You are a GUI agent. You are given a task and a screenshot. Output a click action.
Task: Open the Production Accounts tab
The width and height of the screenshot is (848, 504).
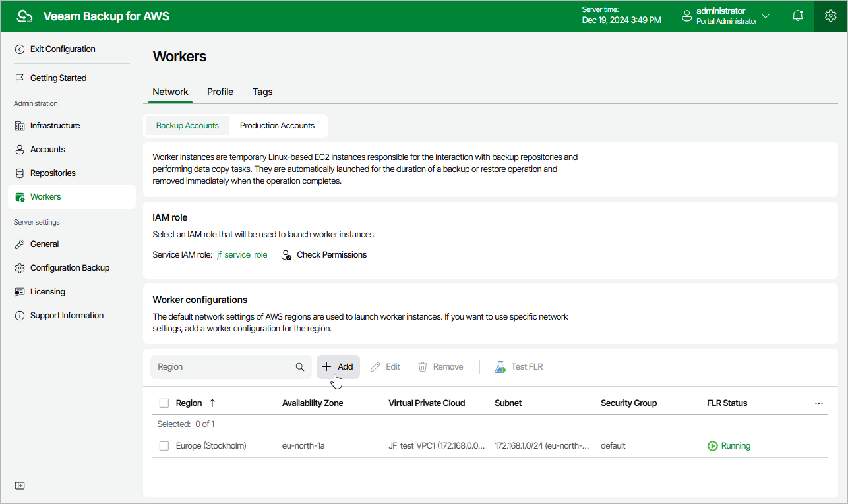point(277,126)
